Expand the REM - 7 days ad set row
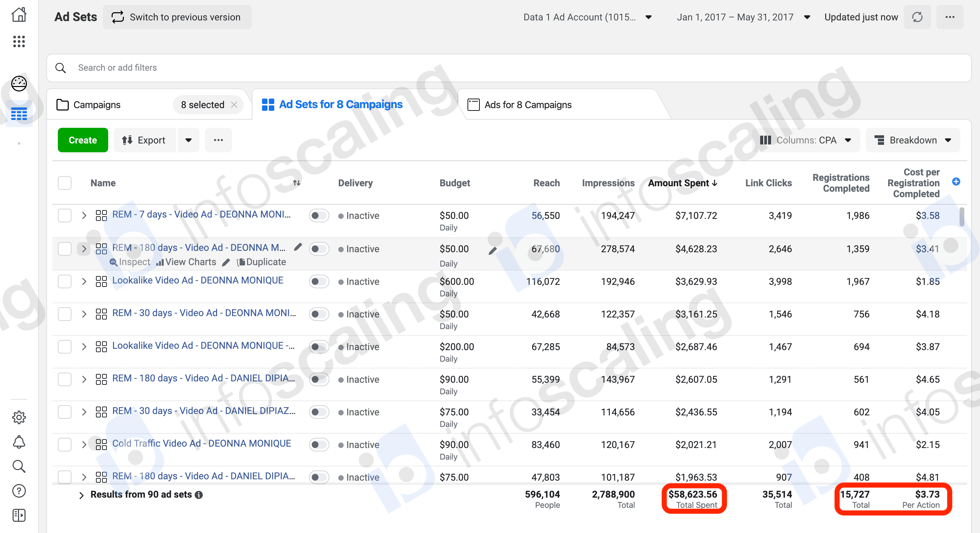This screenshot has width=980, height=533. tap(84, 216)
